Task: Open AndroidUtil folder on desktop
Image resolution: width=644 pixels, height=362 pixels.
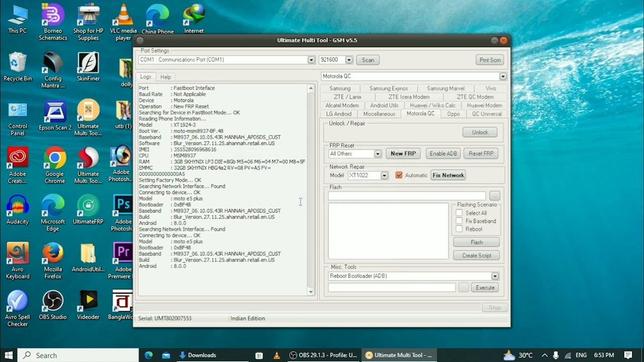Action: (x=88, y=258)
